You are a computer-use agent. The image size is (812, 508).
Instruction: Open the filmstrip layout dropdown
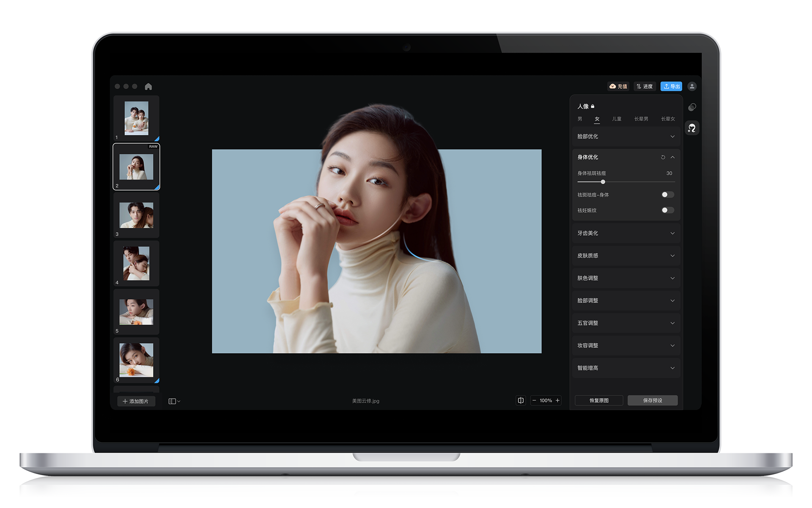(x=174, y=401)
